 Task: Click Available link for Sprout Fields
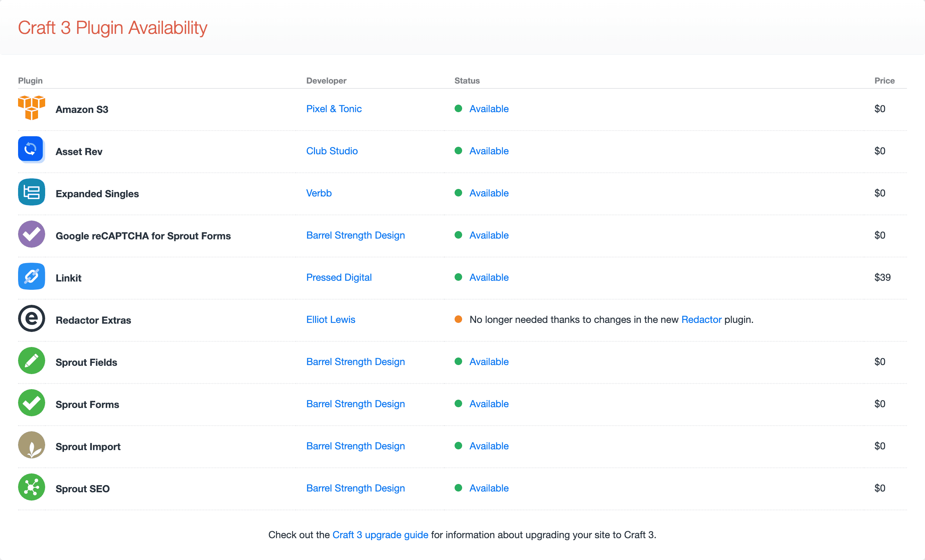pyautogui.click(x=489, y=362)
